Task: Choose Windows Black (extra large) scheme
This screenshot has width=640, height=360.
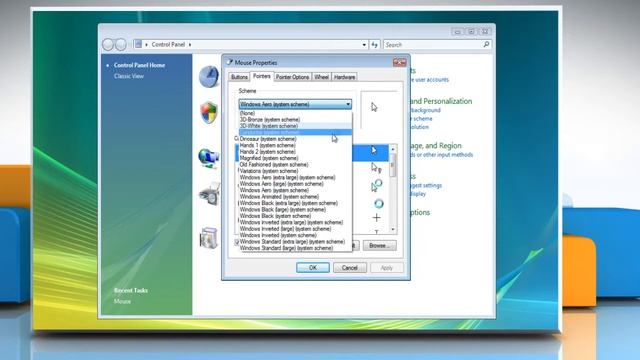Action: (x=295, y=203)
